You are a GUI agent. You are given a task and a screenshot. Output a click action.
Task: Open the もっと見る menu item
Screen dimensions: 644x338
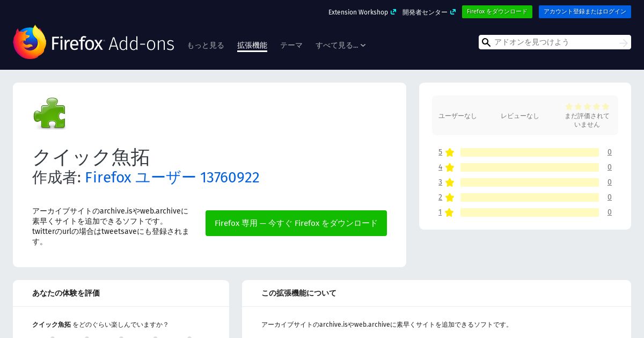pyautogui.click(x=206, y=46)
